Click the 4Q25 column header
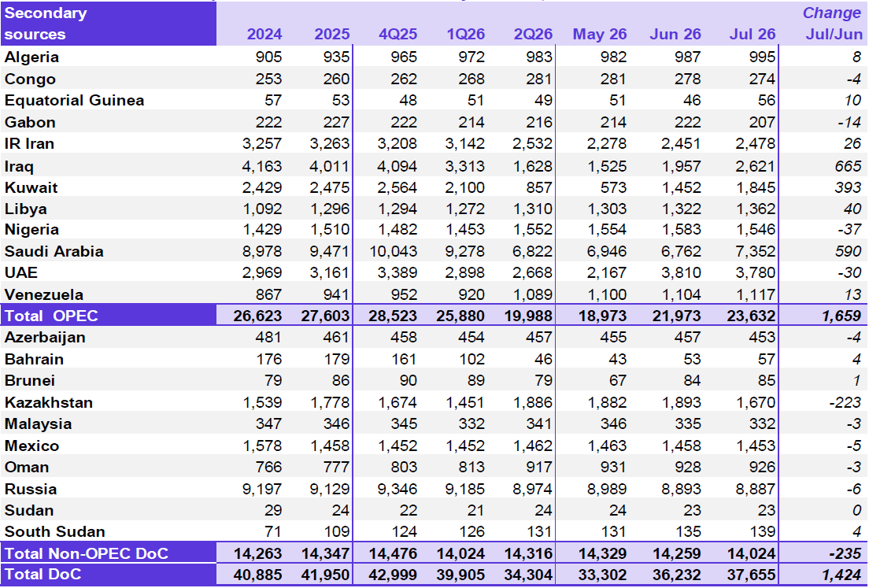The image size is (869, 588). pos(398,35)
